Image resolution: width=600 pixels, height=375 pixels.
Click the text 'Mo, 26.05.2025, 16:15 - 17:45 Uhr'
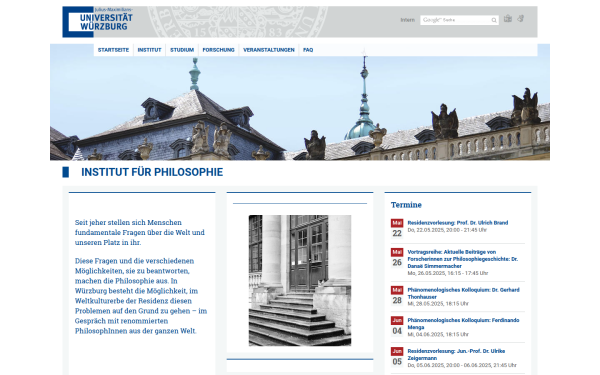click(448, 273)
